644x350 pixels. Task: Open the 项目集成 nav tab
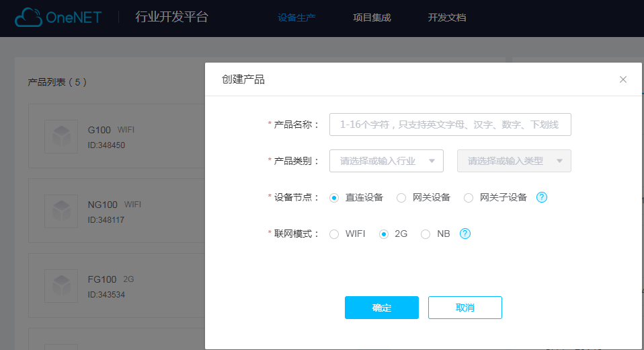point(372,17)
